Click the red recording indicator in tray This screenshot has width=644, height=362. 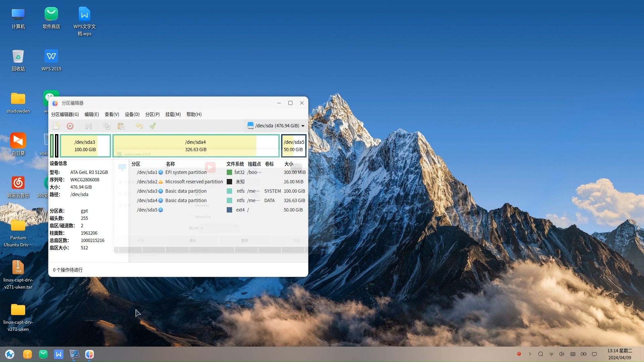click(x=519, y=354)
